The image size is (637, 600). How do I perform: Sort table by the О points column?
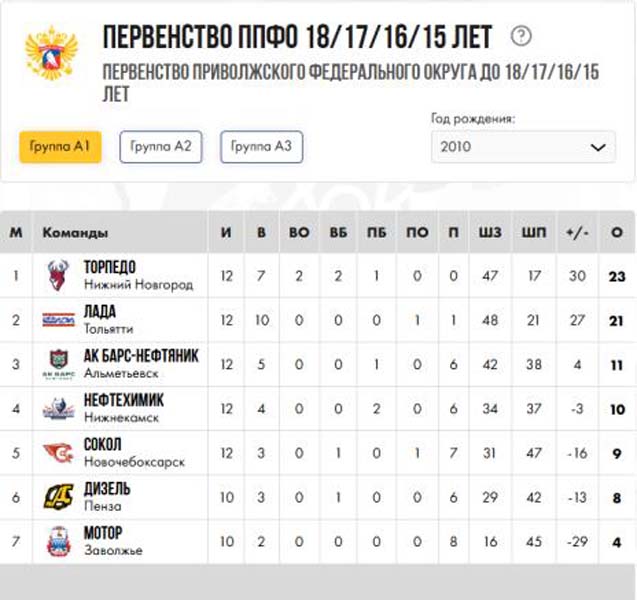(616, 233)
